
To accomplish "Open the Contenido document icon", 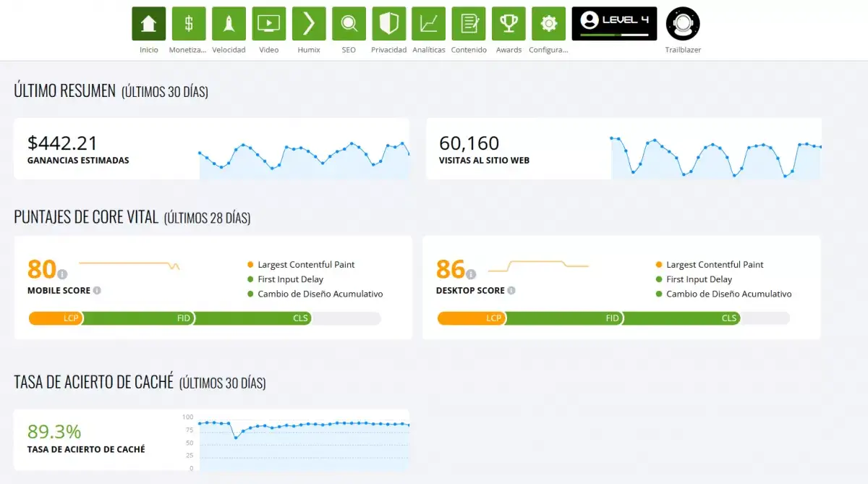I will 469,24.
